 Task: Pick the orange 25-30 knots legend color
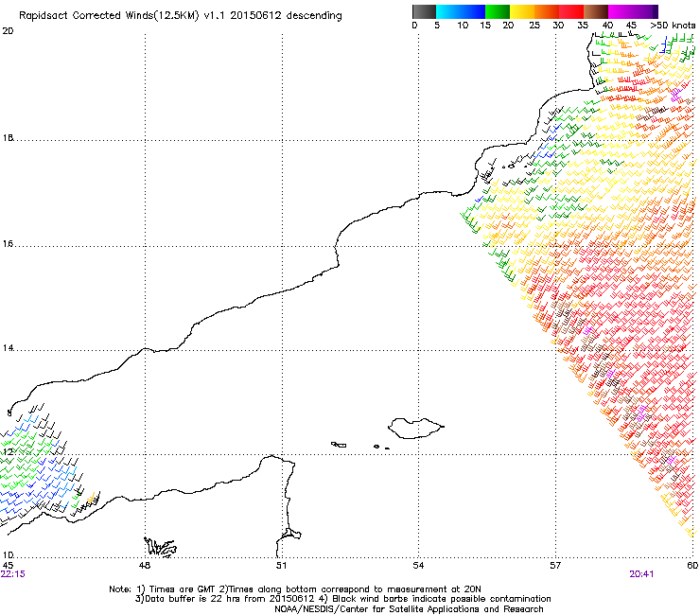(547, 11)
